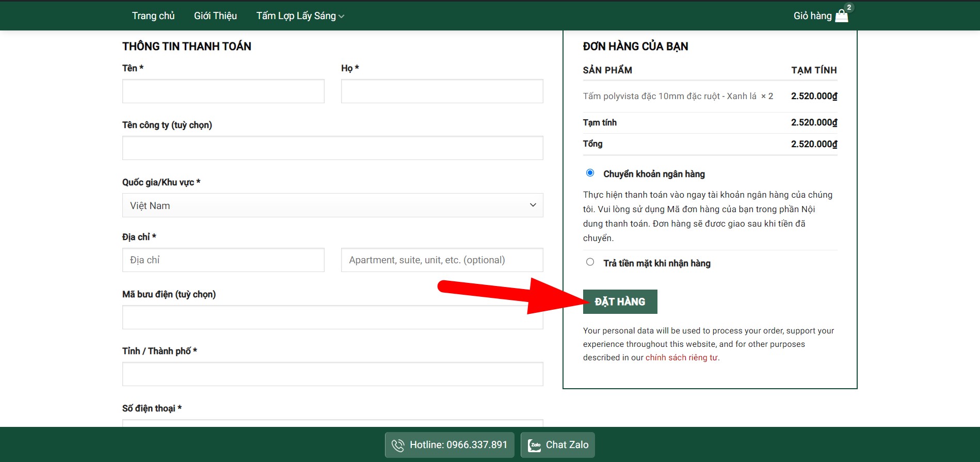The image size is (980, 462).
Task: Focus the Họ input field
Action: click(442, 91)
